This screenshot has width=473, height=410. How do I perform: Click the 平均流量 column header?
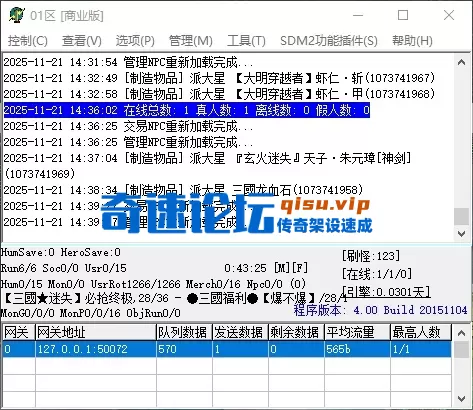pyautogui.click(x=357, y=332)
